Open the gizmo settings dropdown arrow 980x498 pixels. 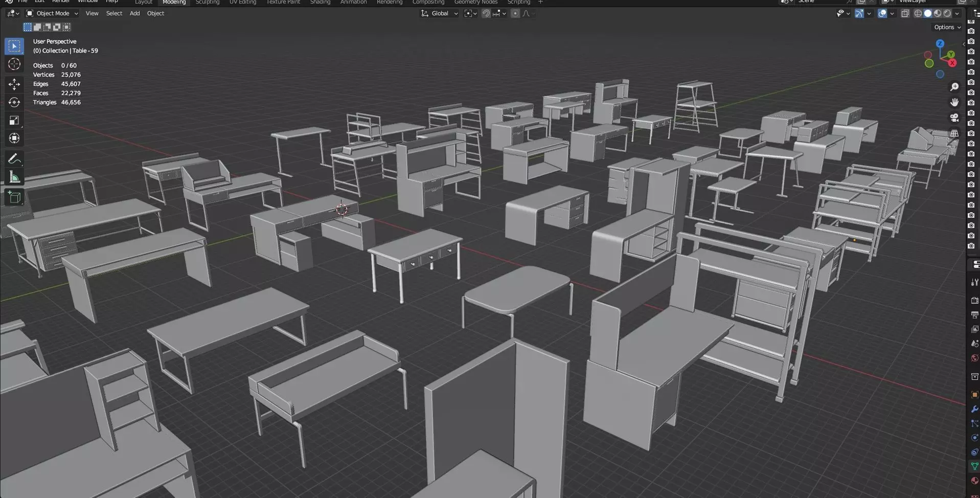coord(869,14)
